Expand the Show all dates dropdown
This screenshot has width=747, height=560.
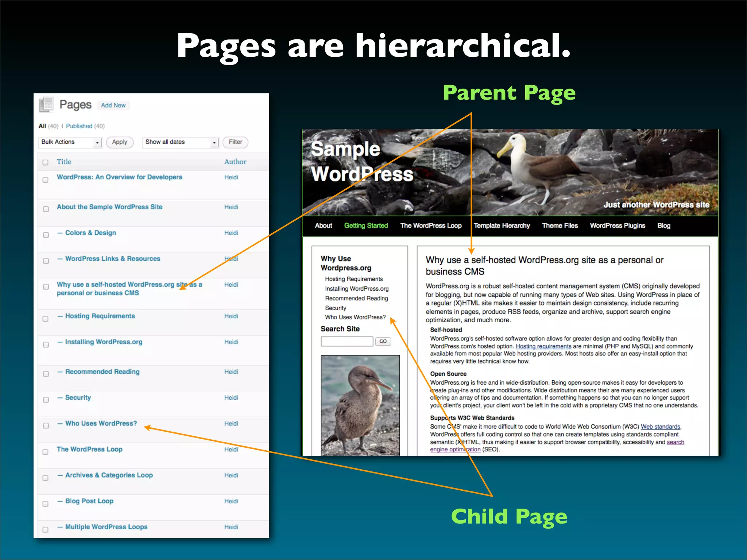click(x=180, y=142)
